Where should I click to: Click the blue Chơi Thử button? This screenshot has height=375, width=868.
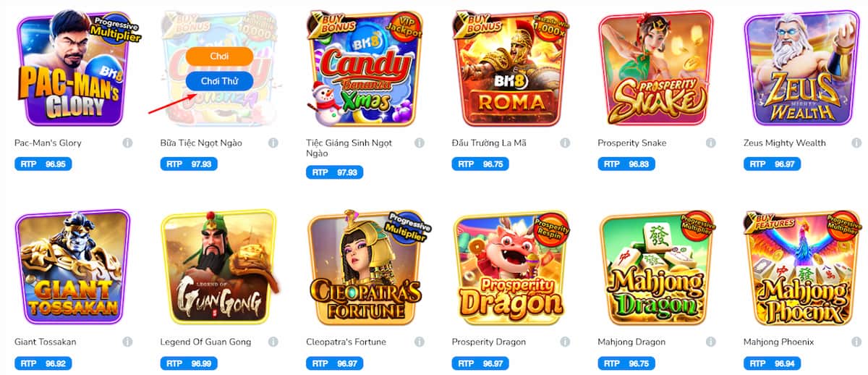pos(219,81)
